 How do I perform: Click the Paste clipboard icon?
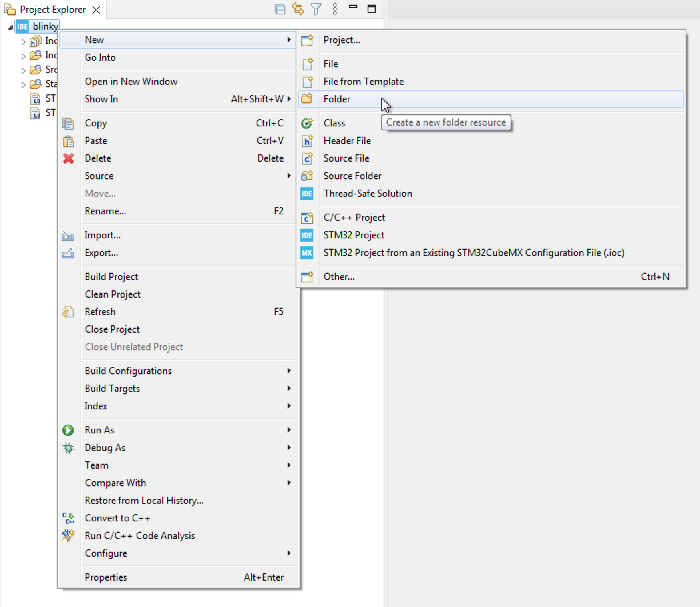pyautogui.click(x=68, y=141)
